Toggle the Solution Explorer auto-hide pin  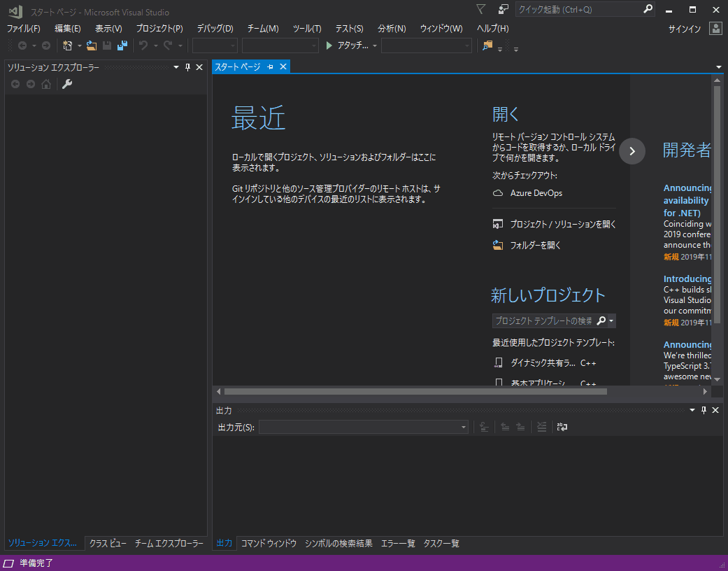pos(187,67)
